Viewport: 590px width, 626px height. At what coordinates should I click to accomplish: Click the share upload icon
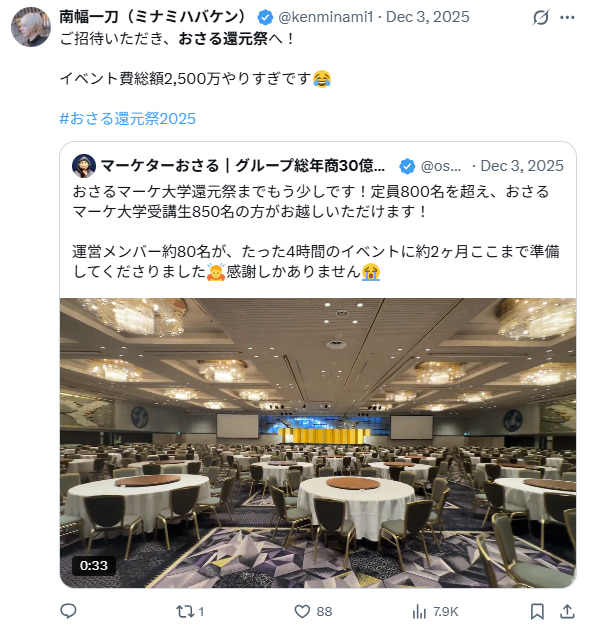point(567,611)
